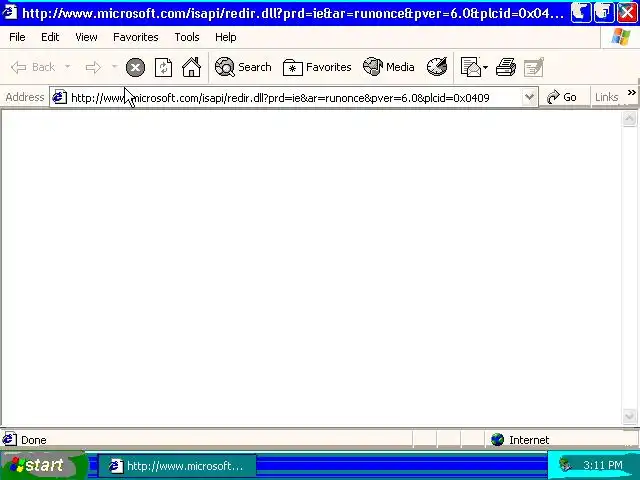This screenshot has width=640, height=480.
Task: Open the History clock icon
Action: [437, 67]
